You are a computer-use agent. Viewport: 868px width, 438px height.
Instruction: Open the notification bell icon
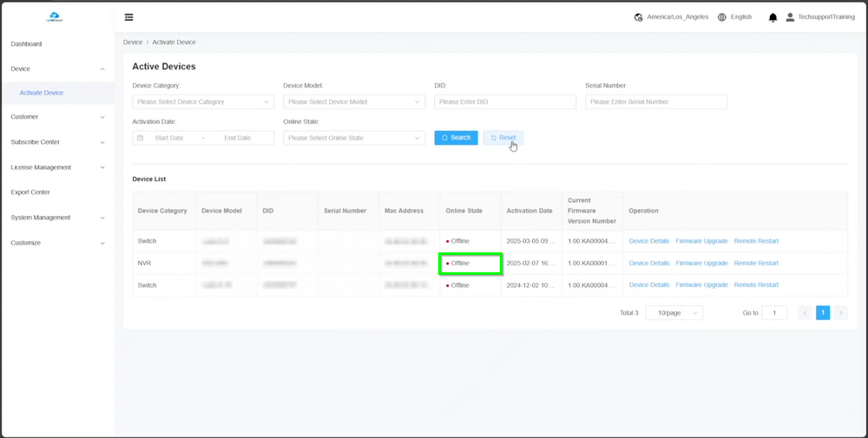pyautogui.click(x=773, y=17)
